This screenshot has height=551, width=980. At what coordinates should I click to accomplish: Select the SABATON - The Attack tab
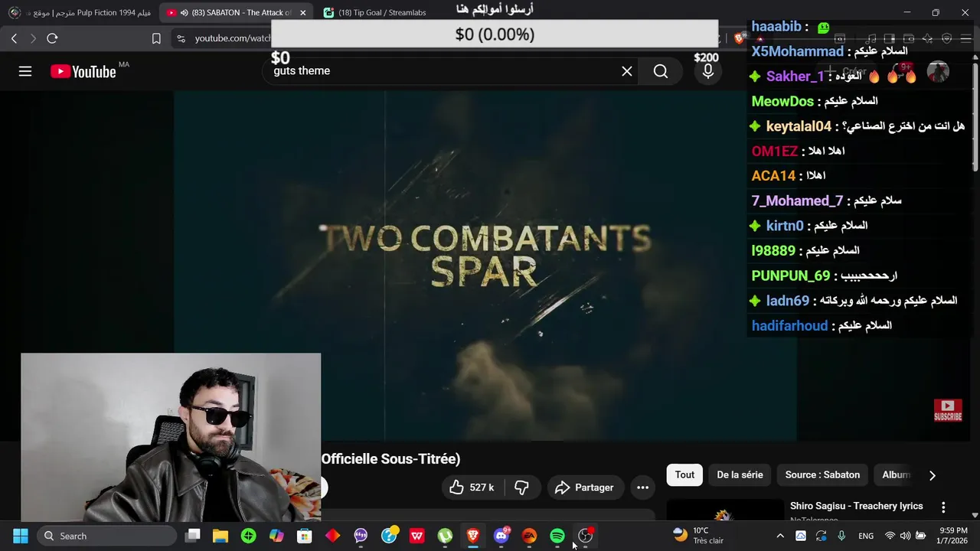pyautogui.click(x=237, y=12)
